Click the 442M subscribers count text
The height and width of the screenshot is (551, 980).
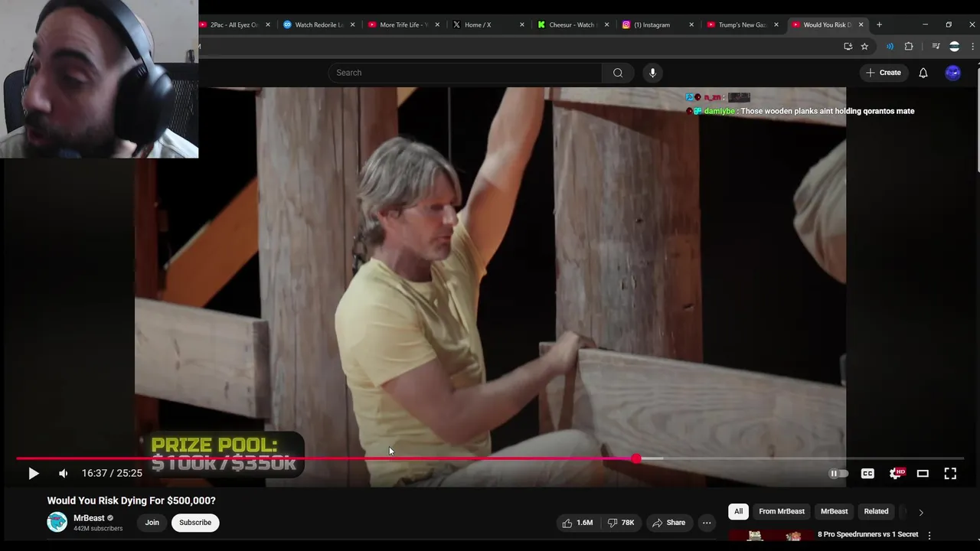point(98,529)
